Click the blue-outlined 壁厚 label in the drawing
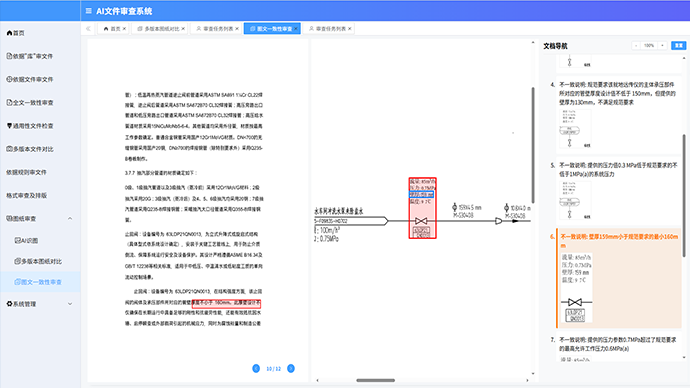This screenshot has height=388, width=690. coord(422,194)
